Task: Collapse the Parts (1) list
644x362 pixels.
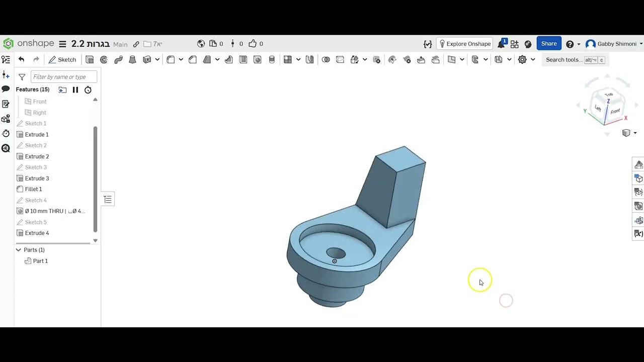Action: pyautogui.click(x=19, y=250)
